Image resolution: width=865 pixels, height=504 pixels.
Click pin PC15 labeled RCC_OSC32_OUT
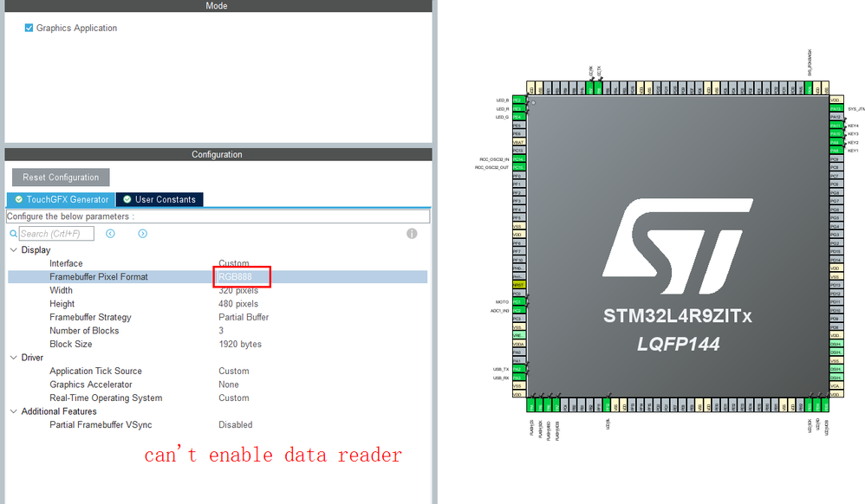(x=518, y=167)
